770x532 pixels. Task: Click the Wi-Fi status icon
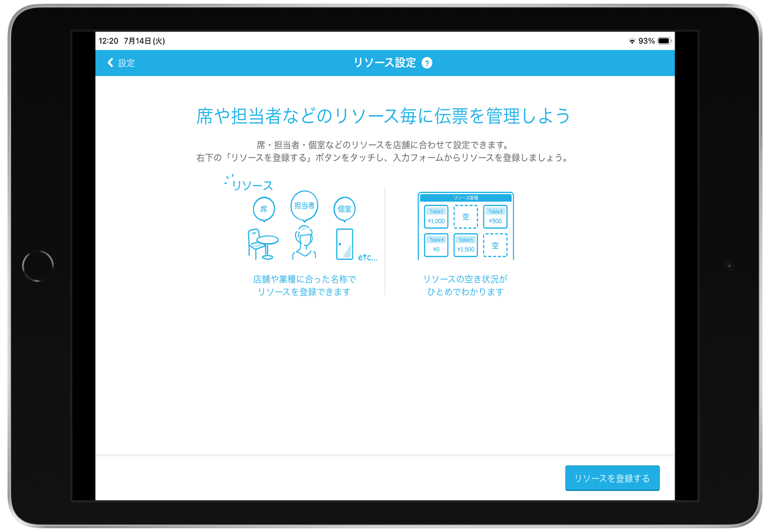[631, 41]
